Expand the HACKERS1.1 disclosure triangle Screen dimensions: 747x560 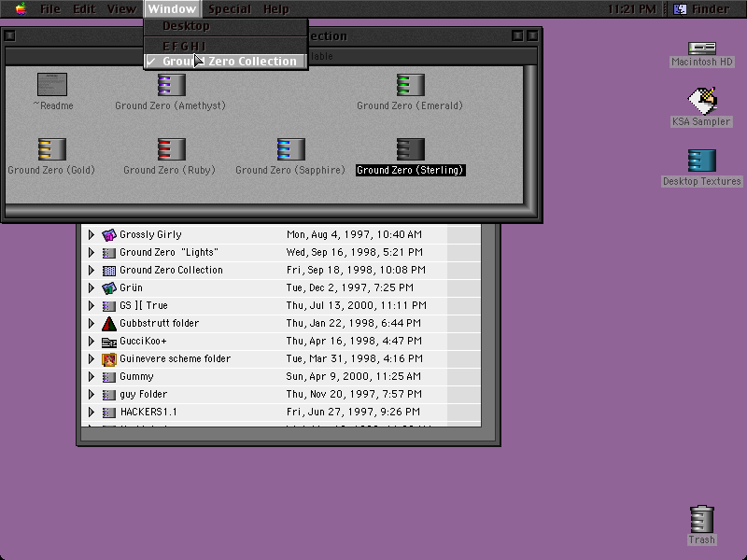[91, 412]
